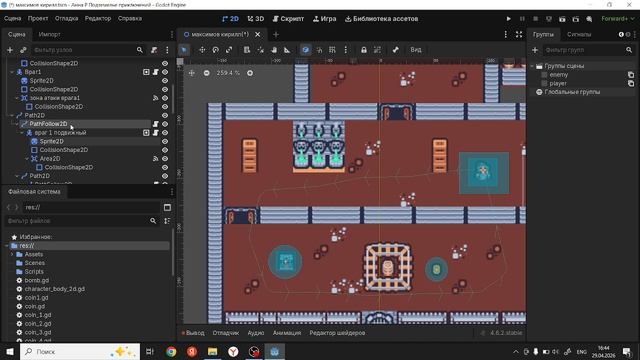Toggle Grid Snap in canvas toolbar

(x=332, y=50)
